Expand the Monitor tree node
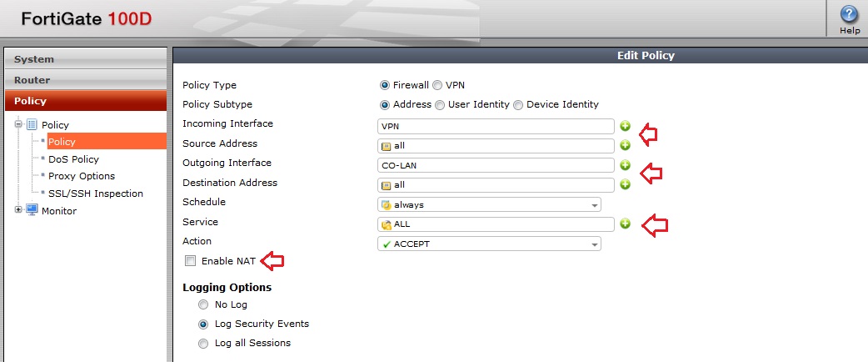The width and height of the screenshot is (868, 362). [x=18, y=209]
